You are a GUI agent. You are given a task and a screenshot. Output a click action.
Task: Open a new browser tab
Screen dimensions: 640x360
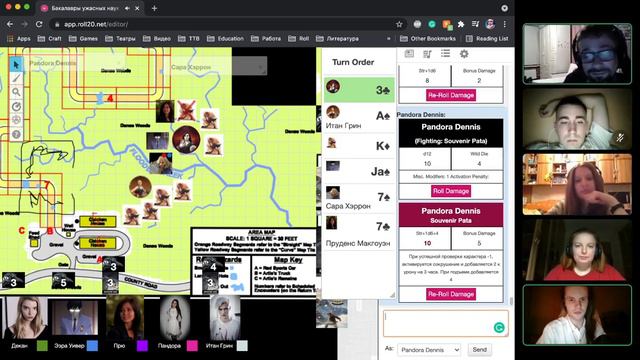click(154, 8)
